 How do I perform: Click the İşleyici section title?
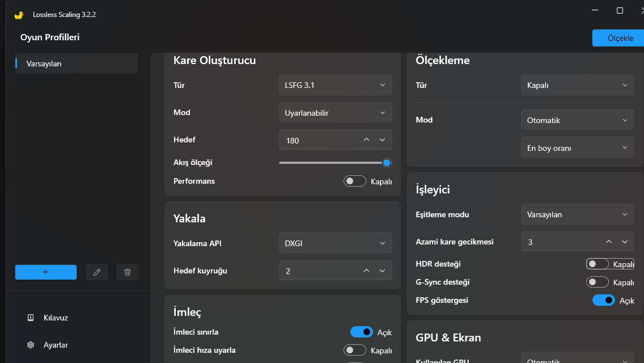433,189
